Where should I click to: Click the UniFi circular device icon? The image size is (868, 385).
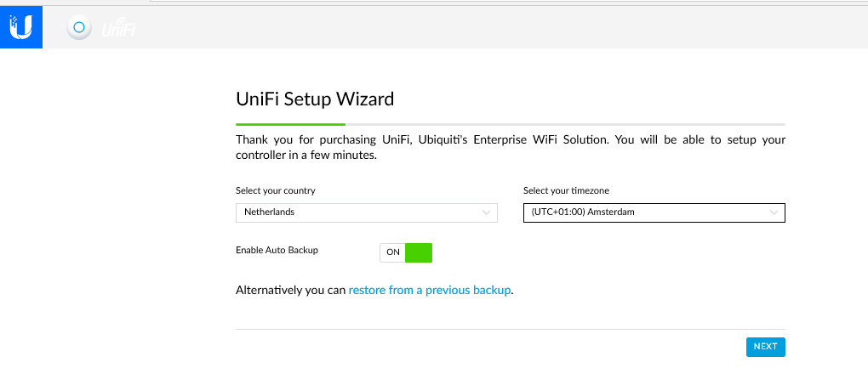point(79,28)
